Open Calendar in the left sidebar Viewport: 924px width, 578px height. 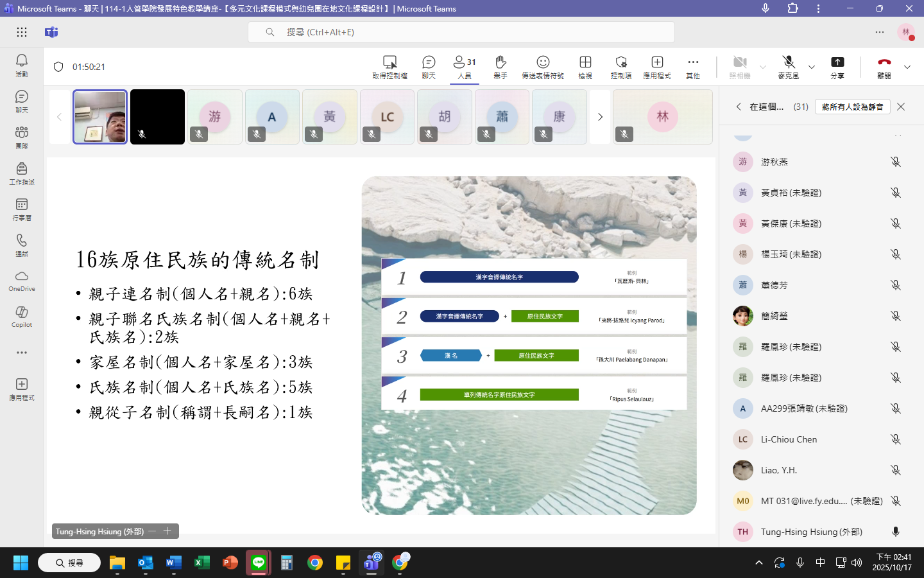click(x=22, y=209)
